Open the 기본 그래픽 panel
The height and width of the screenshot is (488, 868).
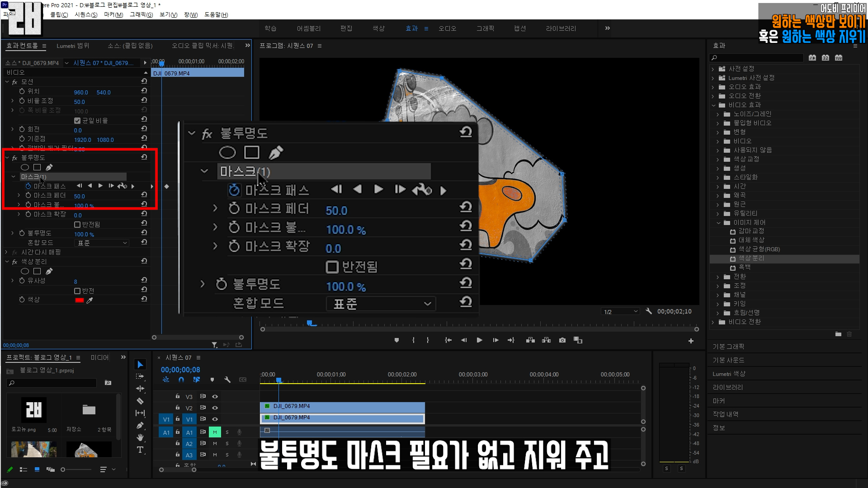tap(728, 347)
